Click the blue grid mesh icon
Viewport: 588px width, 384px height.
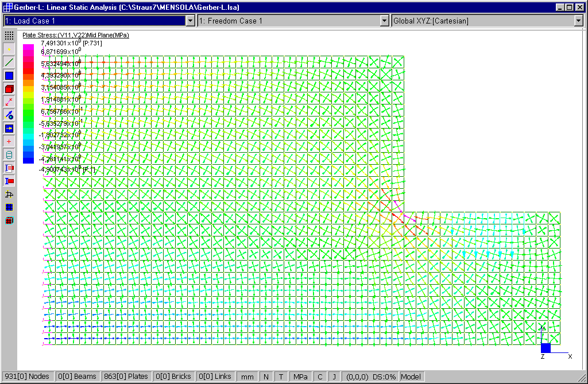9,207
